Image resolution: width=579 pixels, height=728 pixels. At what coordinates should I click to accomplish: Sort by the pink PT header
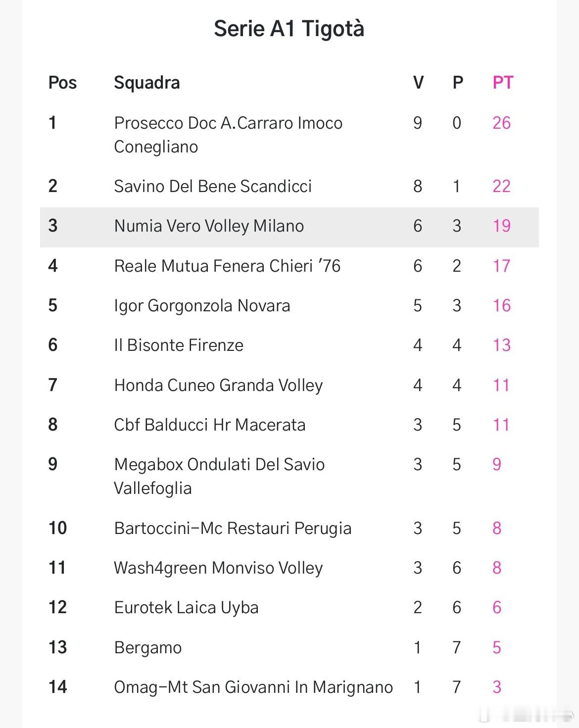[x=503, y=83]
